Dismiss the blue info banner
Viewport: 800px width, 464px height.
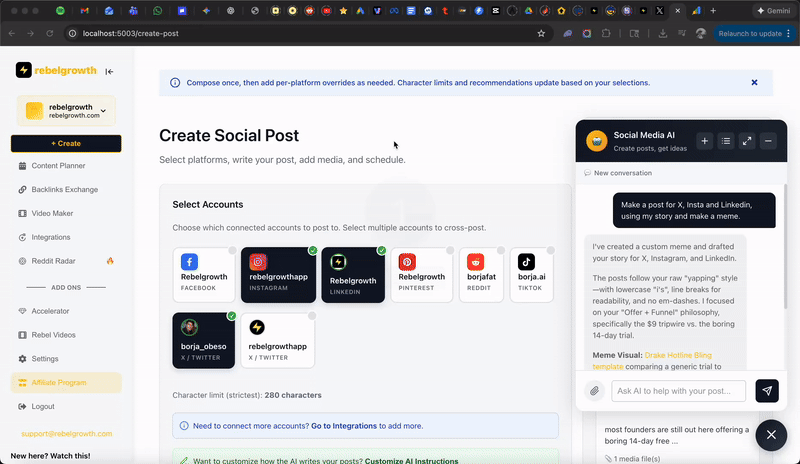pos(754,83)
